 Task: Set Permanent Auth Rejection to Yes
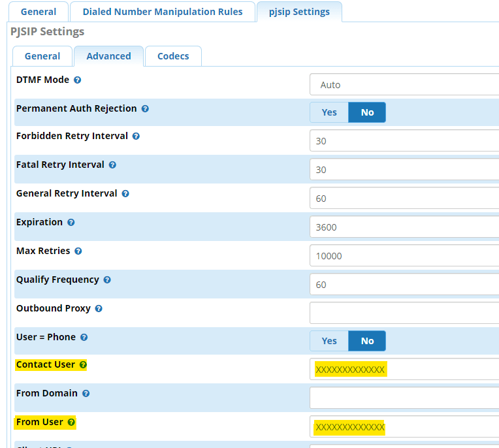(329, 112)
